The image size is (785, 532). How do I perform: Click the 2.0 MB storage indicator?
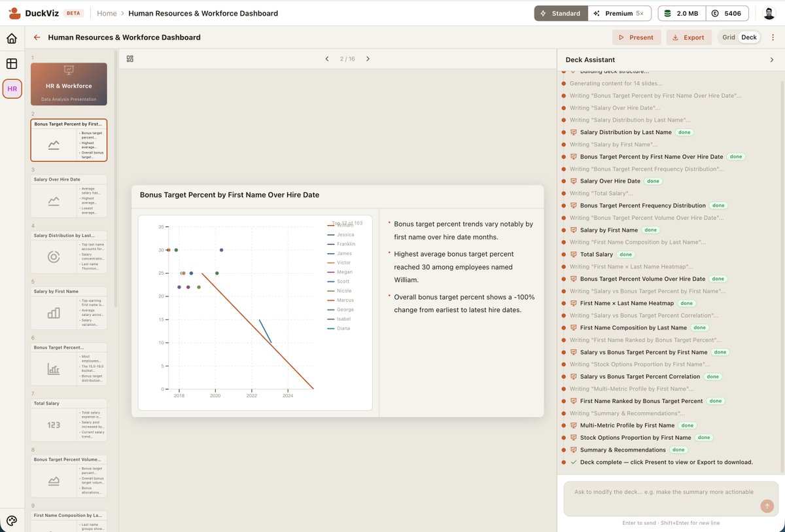click(x=681, y=13)
